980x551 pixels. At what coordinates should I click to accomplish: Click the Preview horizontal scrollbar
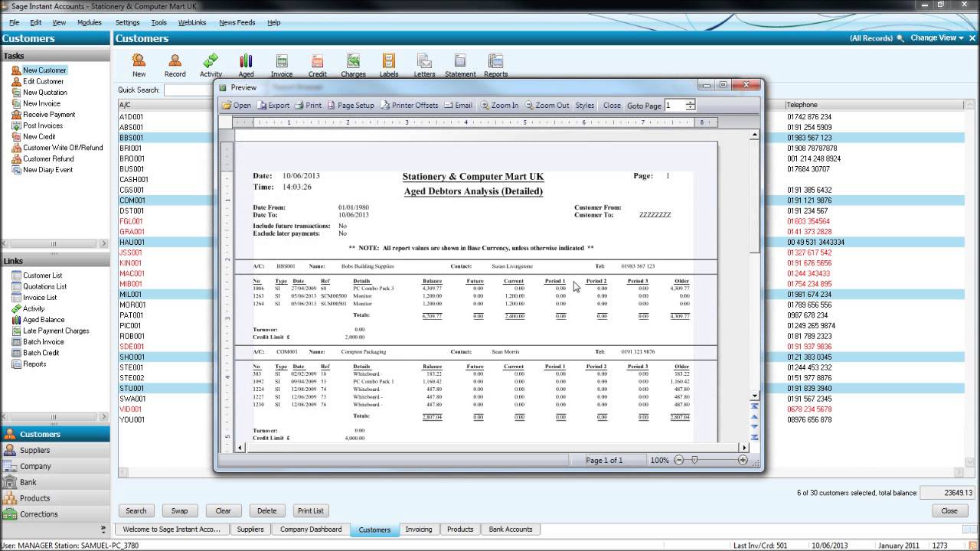[490, 448]
